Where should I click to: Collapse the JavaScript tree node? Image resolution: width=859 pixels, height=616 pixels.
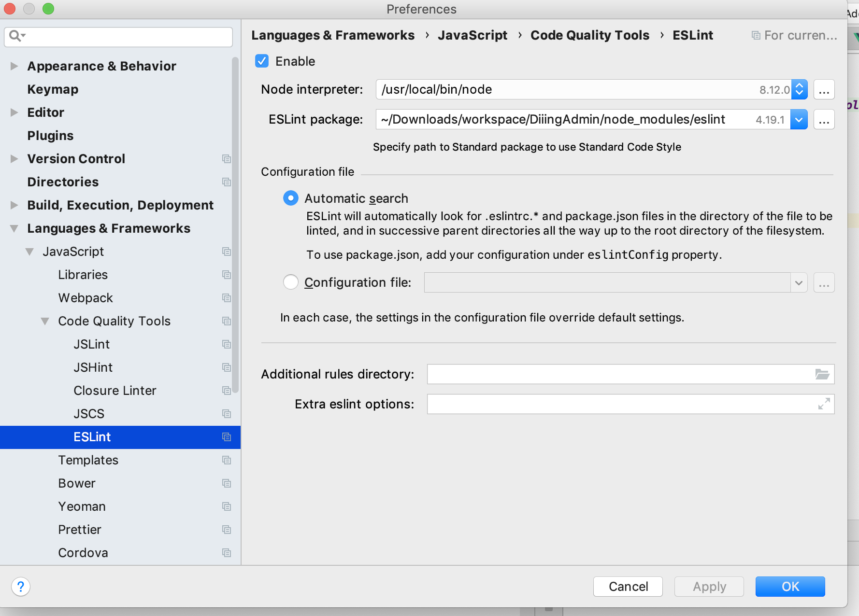(30, 252)
